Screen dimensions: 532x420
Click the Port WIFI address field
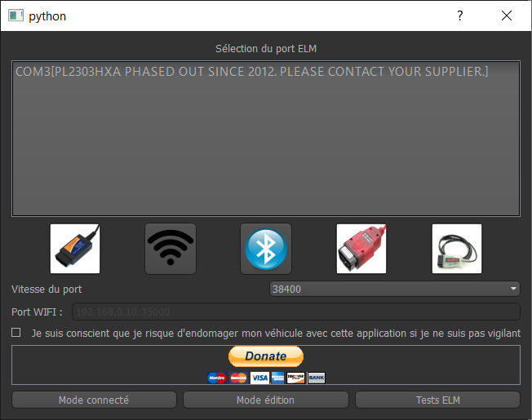click(296, 312)
